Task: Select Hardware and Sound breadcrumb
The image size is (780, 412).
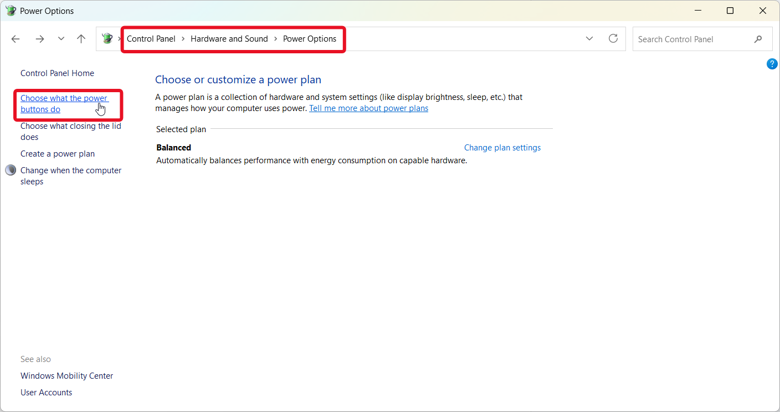Action: [x=229, y=39]
